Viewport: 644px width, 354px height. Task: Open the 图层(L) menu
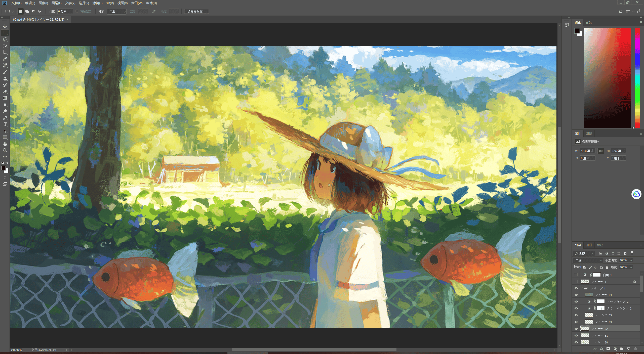click(56, 3)
